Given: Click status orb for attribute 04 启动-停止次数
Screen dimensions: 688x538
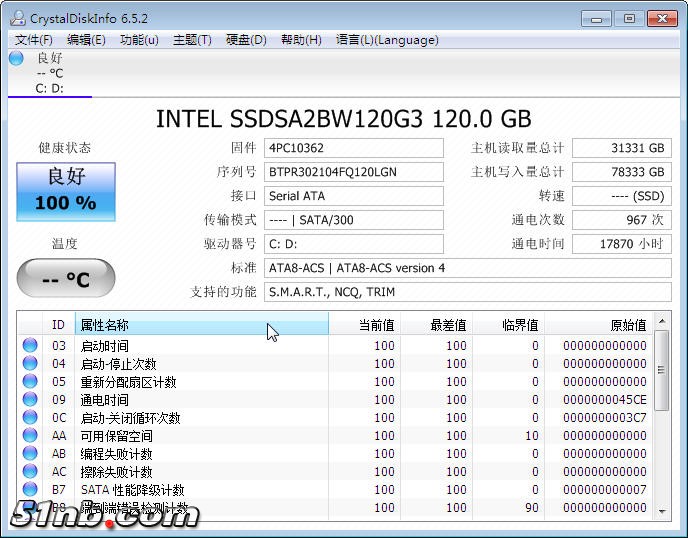Looking at the screenshot, I should [30, 363].
